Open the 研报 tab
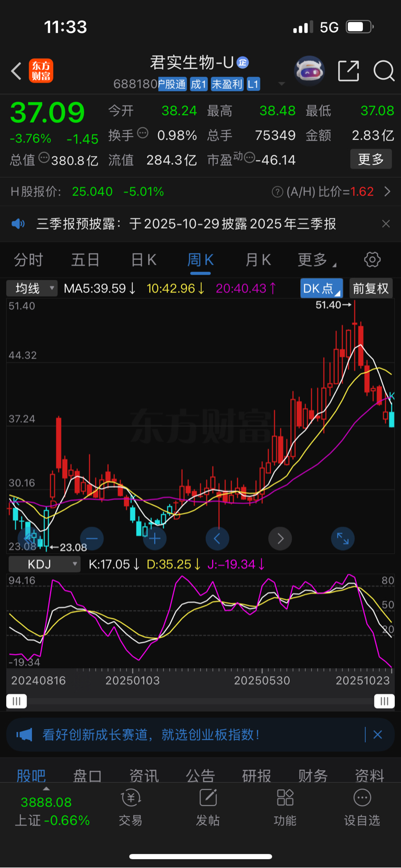 [x=257, y=776]
